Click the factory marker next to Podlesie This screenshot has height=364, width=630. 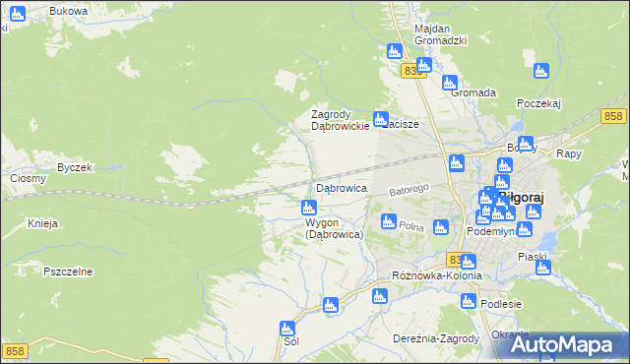(469, 301)
